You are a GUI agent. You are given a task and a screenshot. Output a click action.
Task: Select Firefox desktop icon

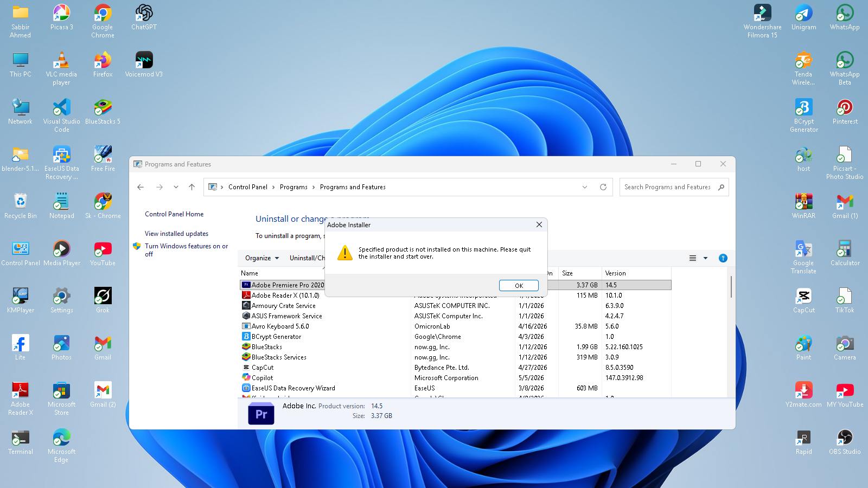[x=103, y=65]
